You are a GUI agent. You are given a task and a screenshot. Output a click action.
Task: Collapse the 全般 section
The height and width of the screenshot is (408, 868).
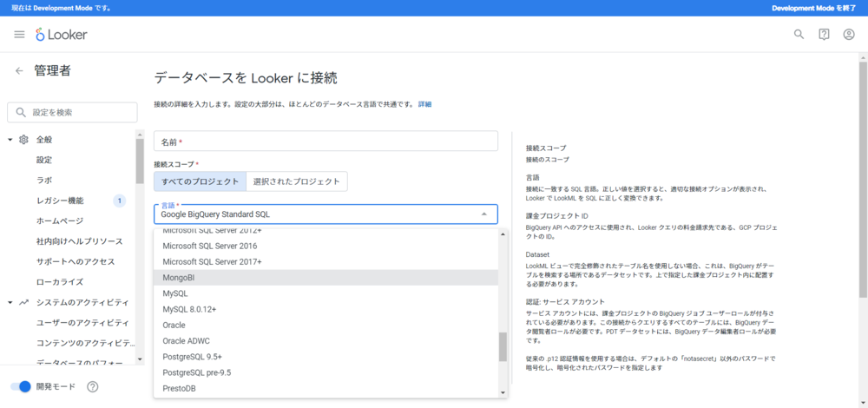(10, 140)
